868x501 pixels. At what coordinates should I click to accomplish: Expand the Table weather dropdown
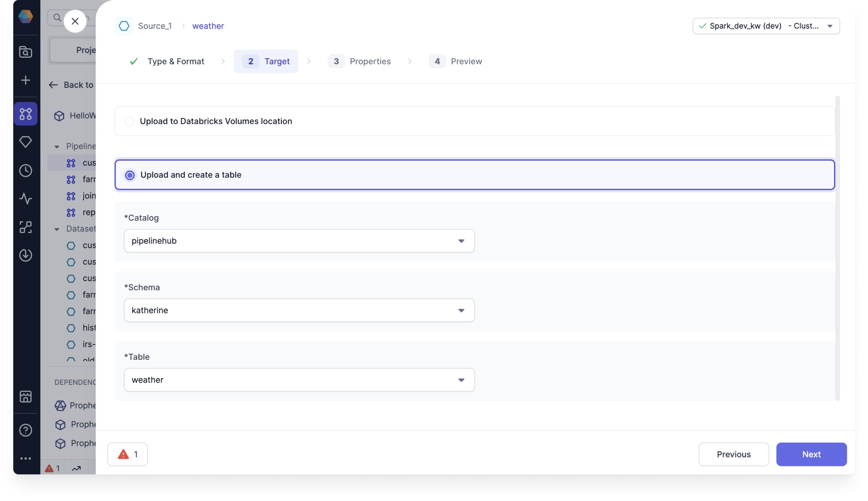coord(462,380)
